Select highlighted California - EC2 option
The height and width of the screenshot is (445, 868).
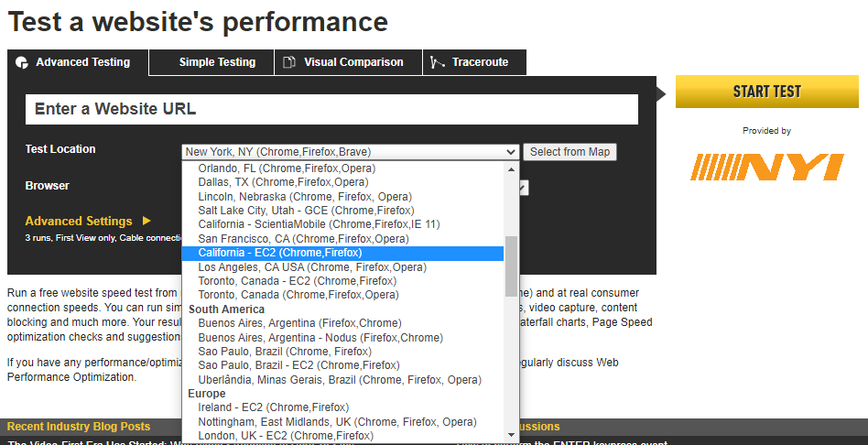click(342, 253)
